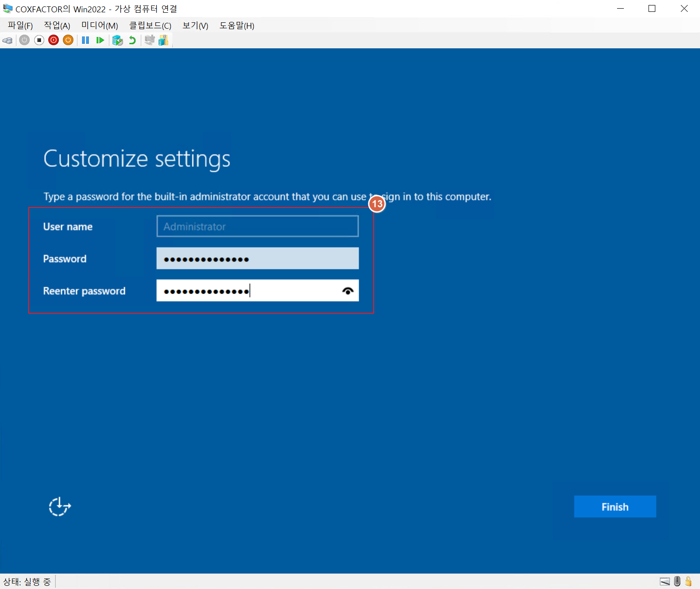Click the Finish button
The image size is (700, 589).
615,506
